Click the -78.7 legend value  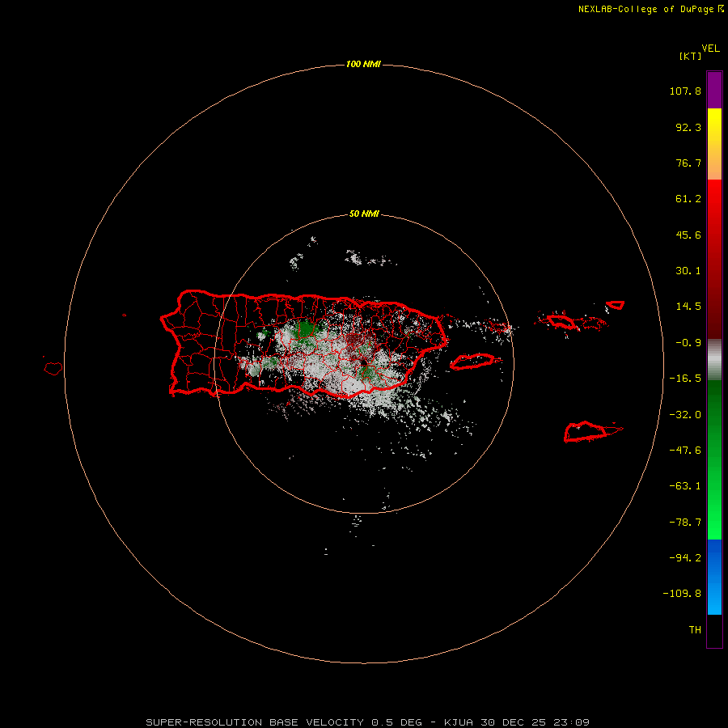685,523
